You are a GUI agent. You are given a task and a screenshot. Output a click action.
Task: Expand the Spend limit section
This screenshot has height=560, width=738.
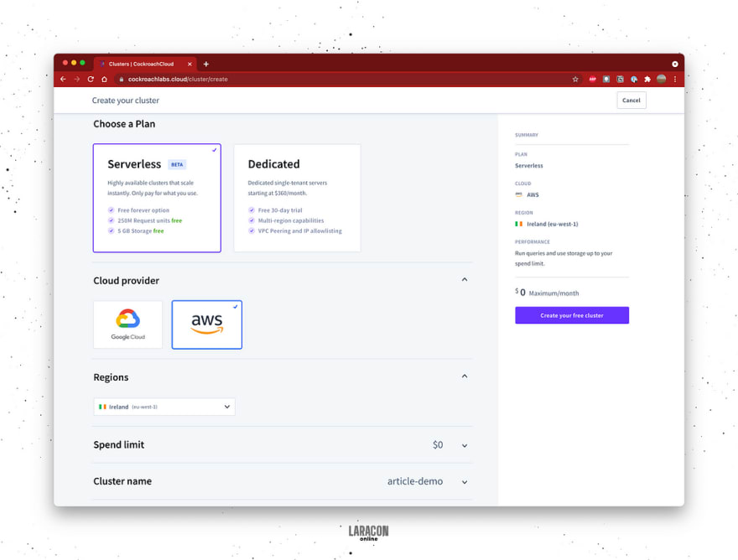(x=464, y=445)
